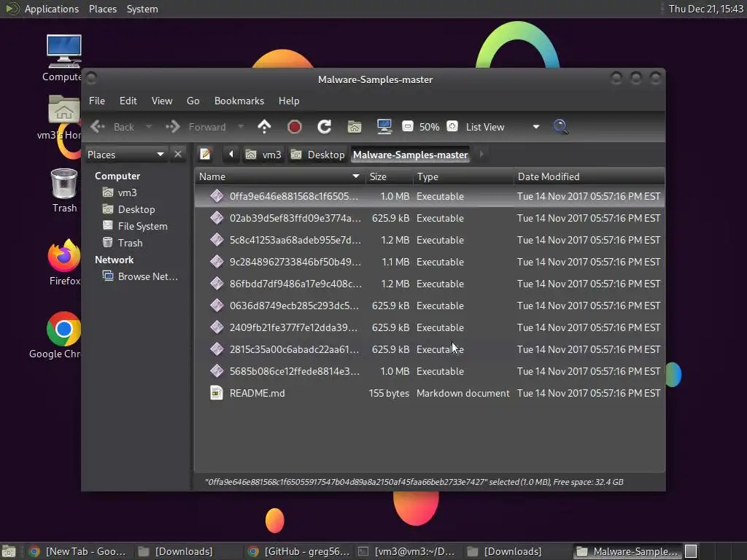Click the path bar left scroll arrow
Screen dimensions: 747x560
click(x=231, y=155)
